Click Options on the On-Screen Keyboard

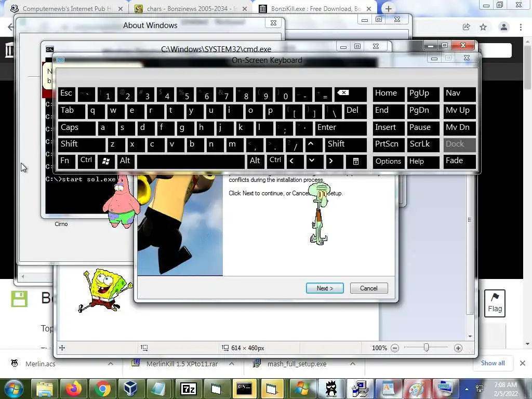pos(389,162)
